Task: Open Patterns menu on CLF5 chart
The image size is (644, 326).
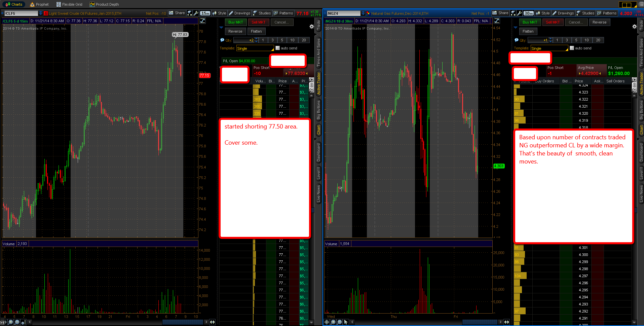Action: pyautogui.click(x=283, y=13)
